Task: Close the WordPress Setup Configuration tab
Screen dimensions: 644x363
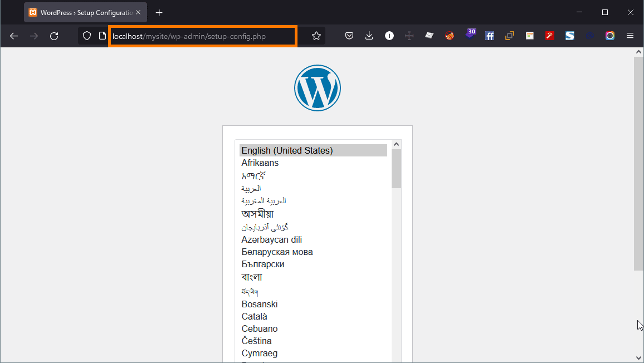Action: coord(138,13)
